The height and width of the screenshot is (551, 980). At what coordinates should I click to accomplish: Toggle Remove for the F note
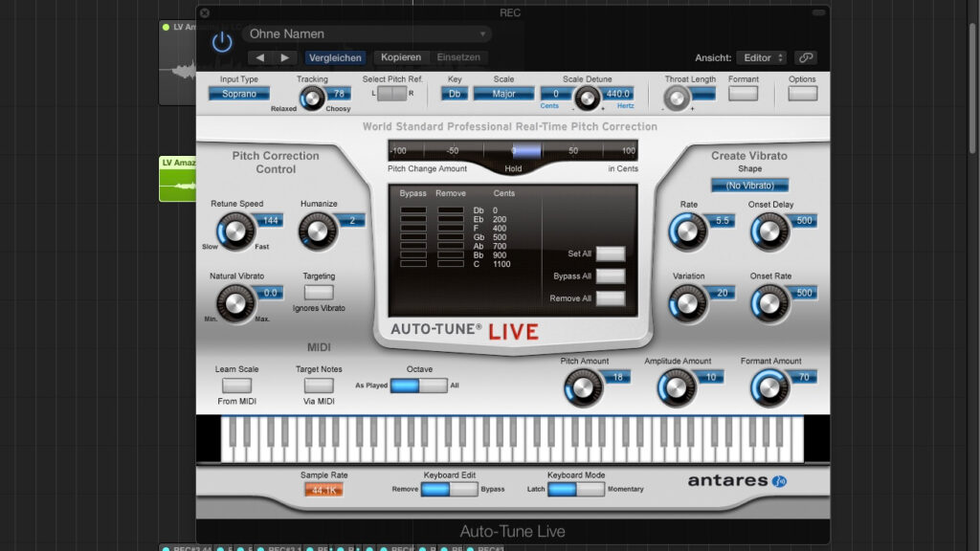coord(451,229)
